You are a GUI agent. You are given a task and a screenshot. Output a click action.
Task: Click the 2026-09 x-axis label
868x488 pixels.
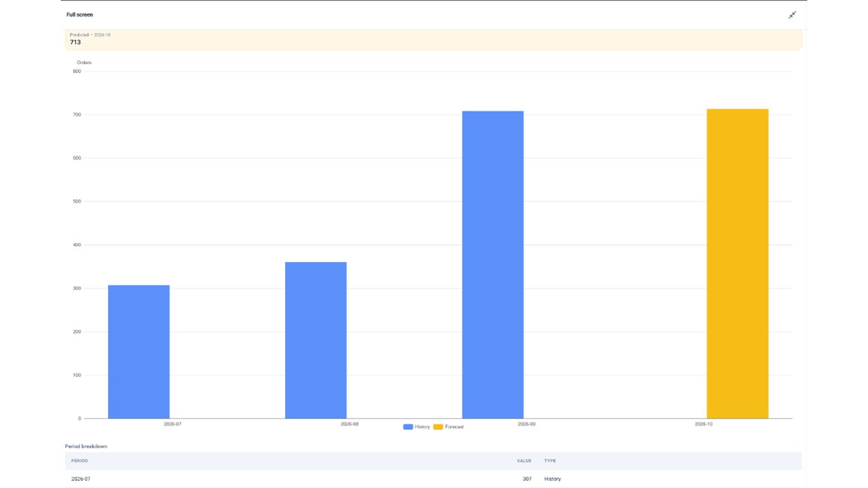click(526, 424)
